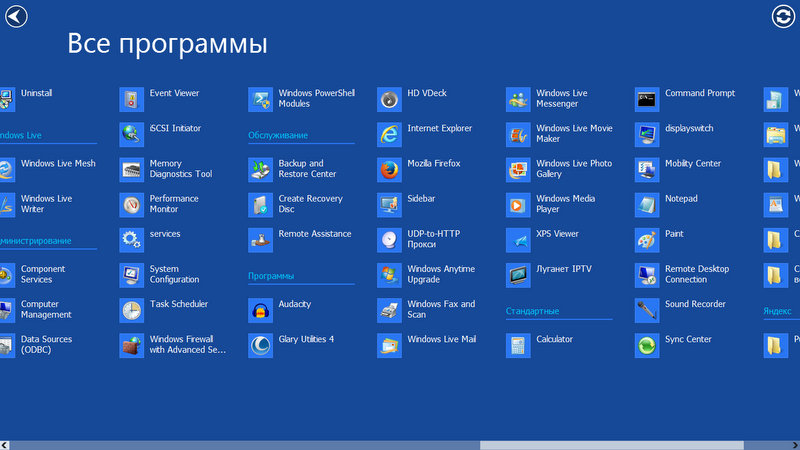Click the Uninstall label
The image size is (800, 450).
[36, 93]
